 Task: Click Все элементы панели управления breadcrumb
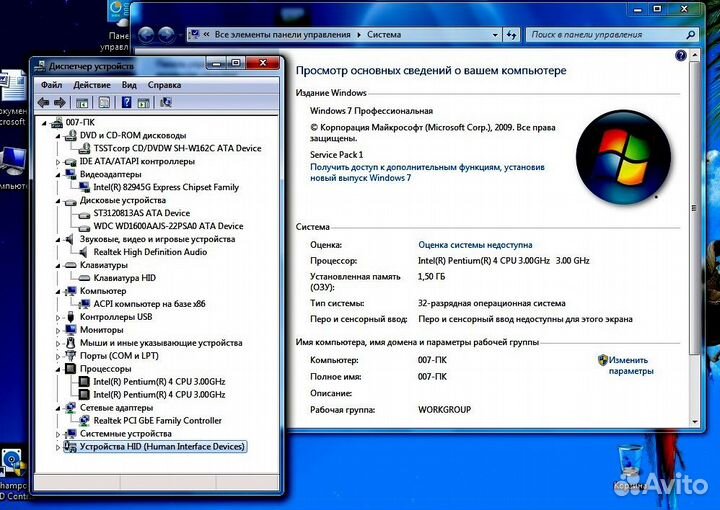(x=282, y=34)
